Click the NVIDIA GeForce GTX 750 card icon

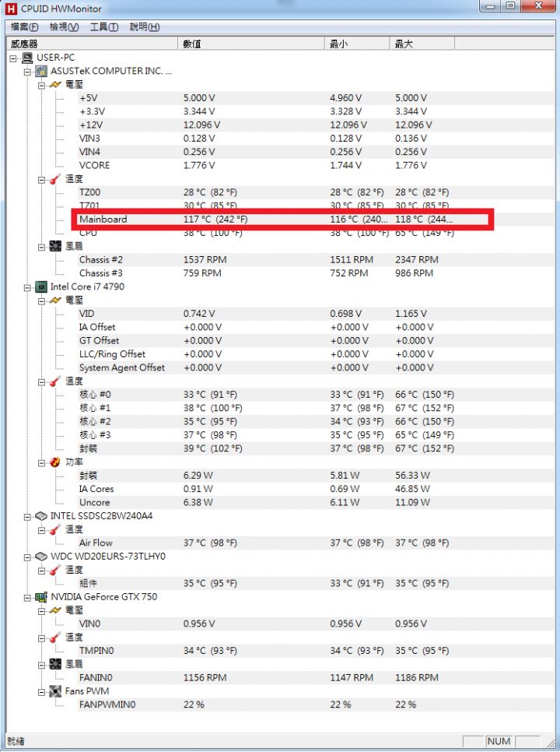pyautogui.click(x=41, y=597)
